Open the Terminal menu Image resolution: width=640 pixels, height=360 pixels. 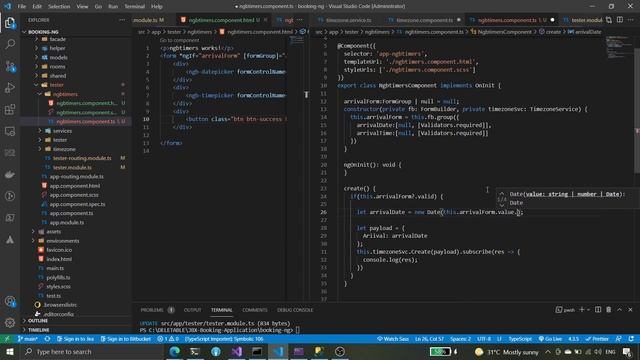click(x=134, y=6)
